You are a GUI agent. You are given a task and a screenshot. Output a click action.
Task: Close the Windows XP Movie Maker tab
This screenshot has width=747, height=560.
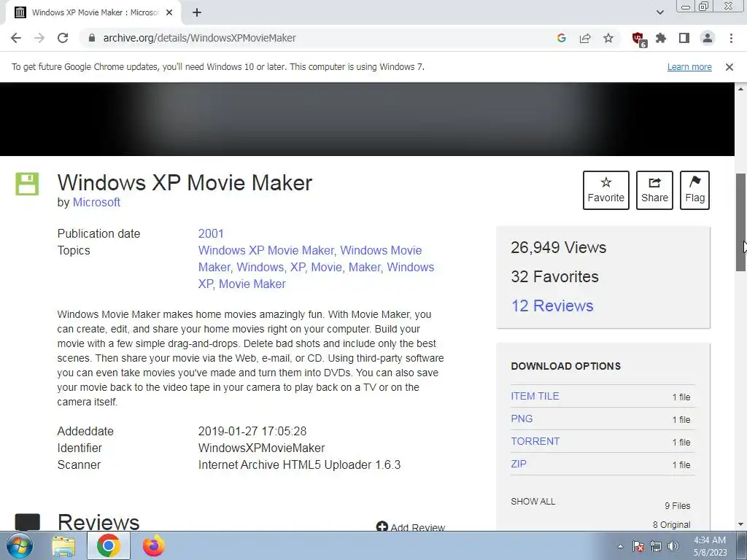169,13
